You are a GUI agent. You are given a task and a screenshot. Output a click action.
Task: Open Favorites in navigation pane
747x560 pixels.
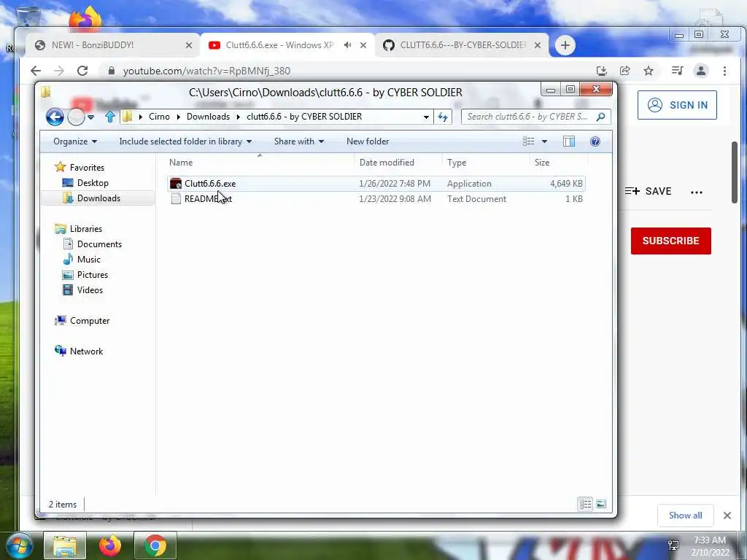coord(87,168)
